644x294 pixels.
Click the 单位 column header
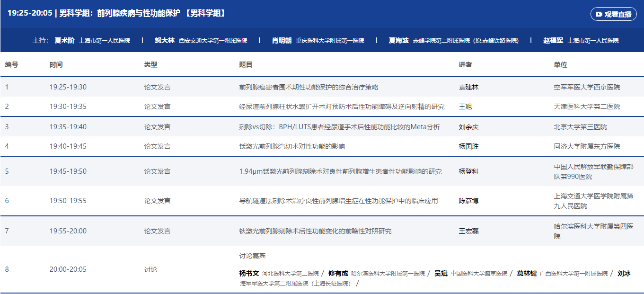560,65
